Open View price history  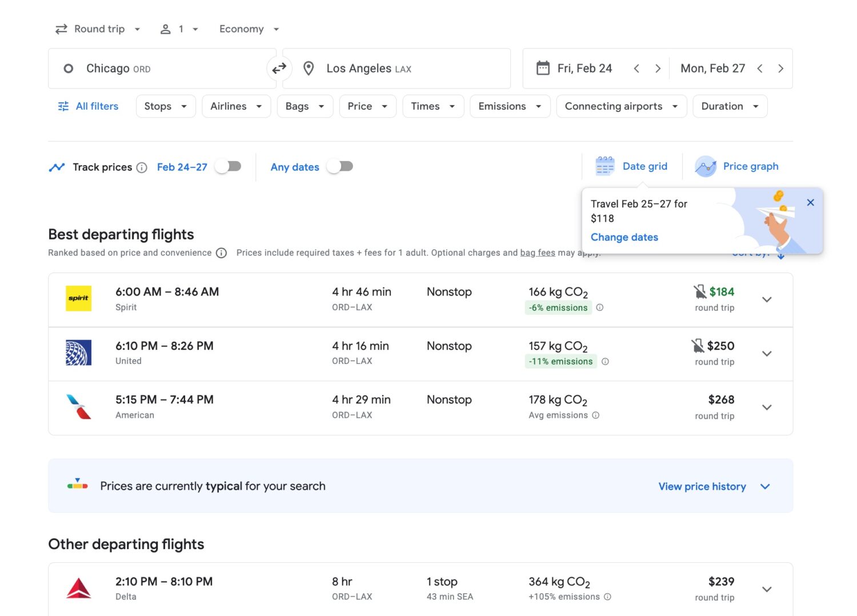coord(702,486)
